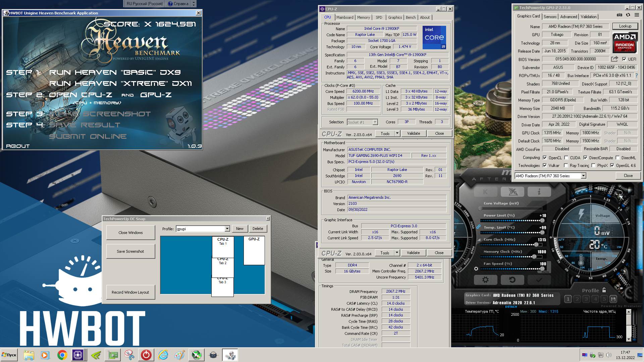This screenshot has height=362, width=644.
Task: Open the Afterburner info (i) button
Action: click(539, 192)
